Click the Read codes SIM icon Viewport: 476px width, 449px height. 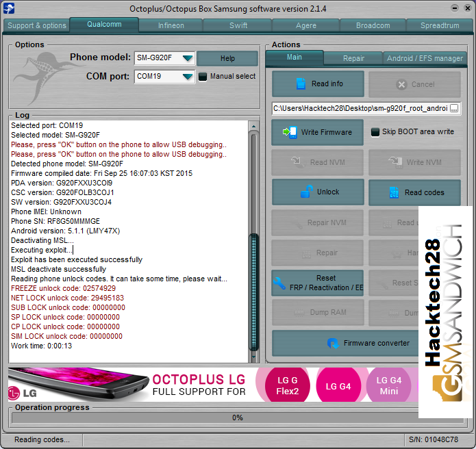click(394, 192)
